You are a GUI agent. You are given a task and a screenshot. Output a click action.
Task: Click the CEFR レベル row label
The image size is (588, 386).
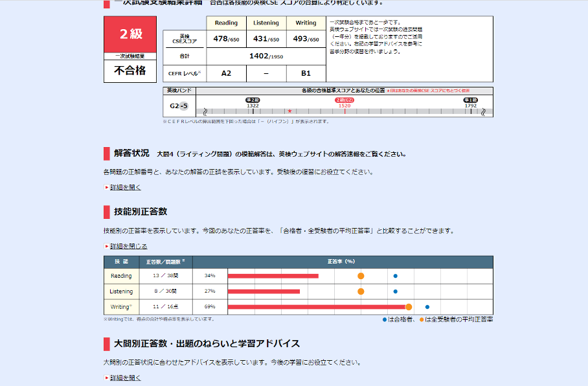[x=185, y=74]
